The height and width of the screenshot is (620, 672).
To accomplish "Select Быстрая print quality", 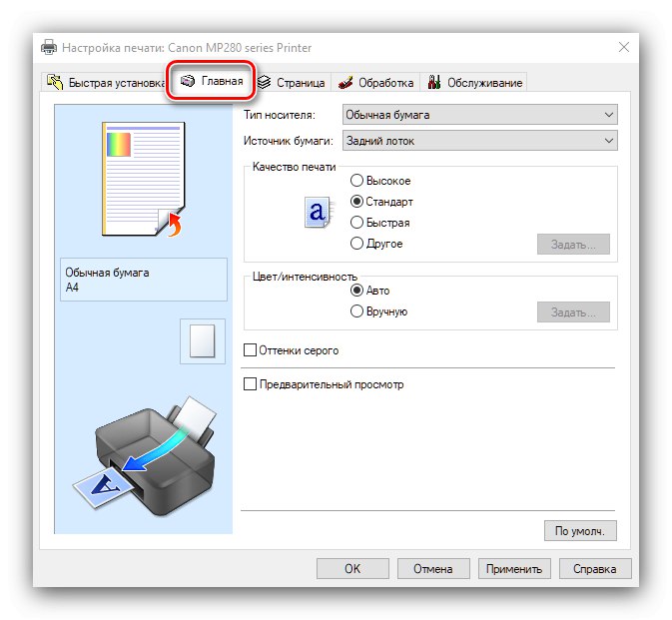I will coord(379,223).
